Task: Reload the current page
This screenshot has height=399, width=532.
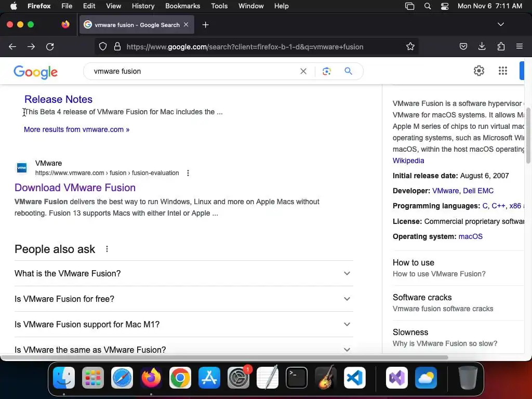Action: (50, 46)
